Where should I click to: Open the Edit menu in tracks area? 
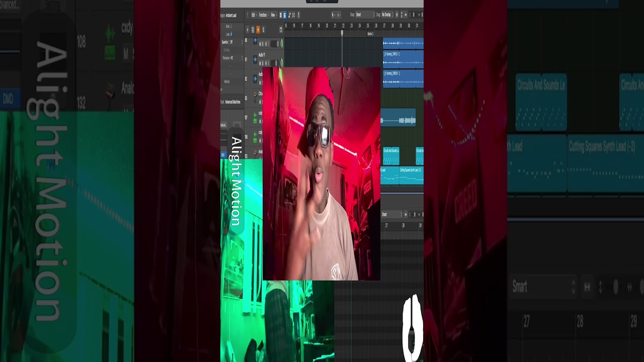254,15
